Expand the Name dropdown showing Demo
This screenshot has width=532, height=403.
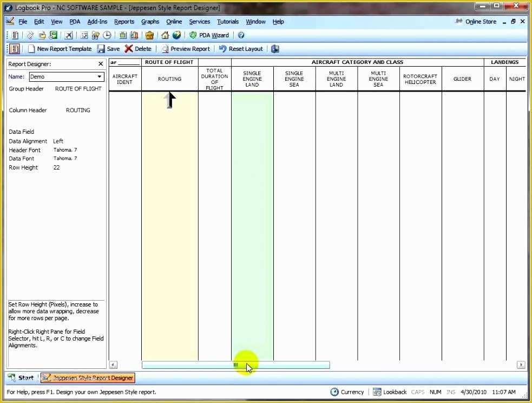click(100, 77)
